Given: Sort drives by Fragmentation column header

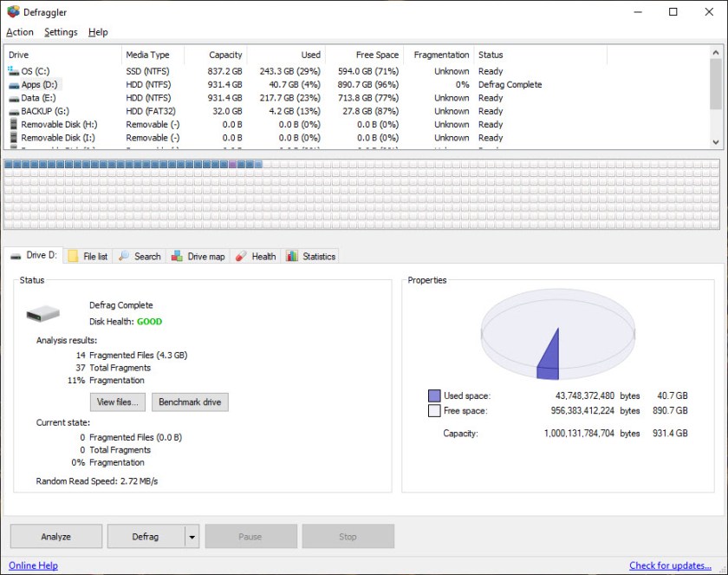Looking at the screenshot, I should [441, 55].
